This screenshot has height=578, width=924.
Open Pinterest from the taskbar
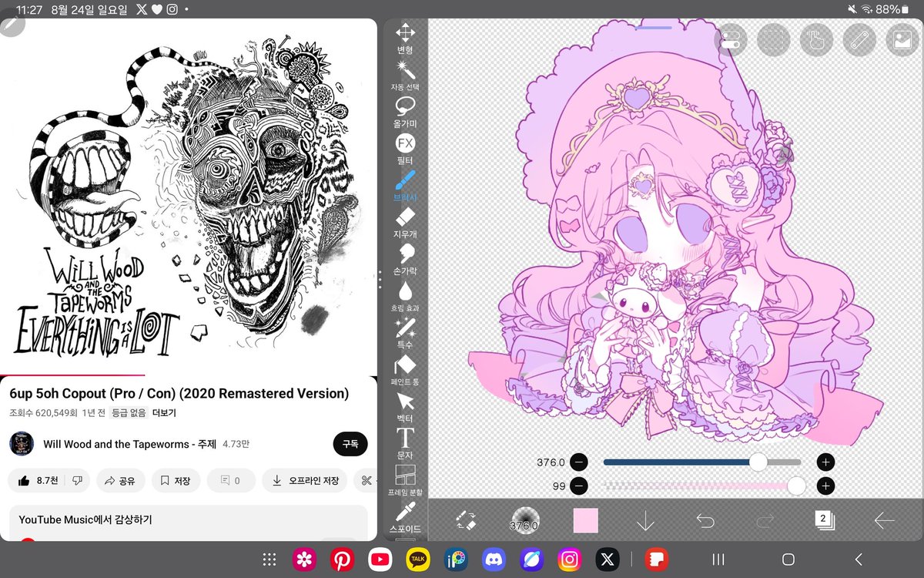point(343,560)
